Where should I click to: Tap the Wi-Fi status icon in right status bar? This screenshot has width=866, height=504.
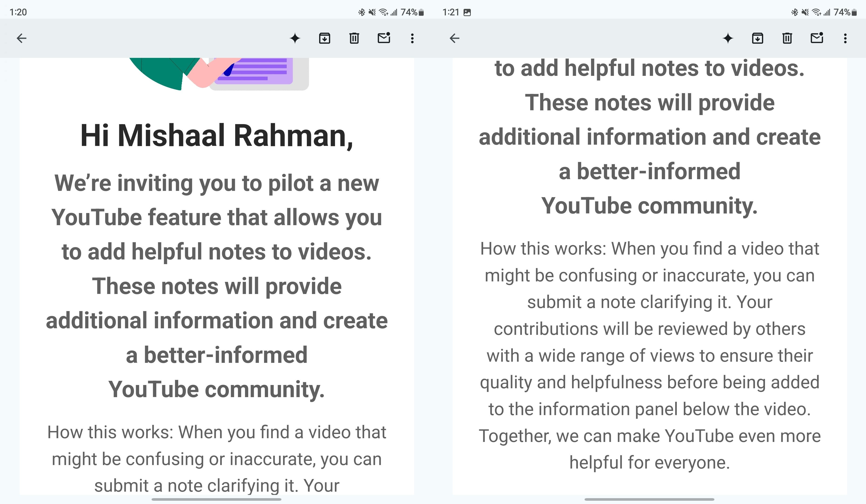[816, 12]
